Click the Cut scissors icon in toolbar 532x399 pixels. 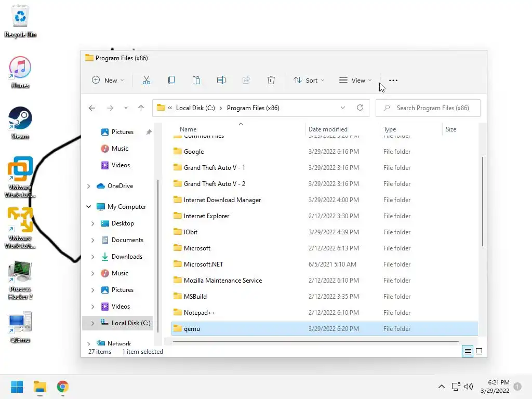146,81
